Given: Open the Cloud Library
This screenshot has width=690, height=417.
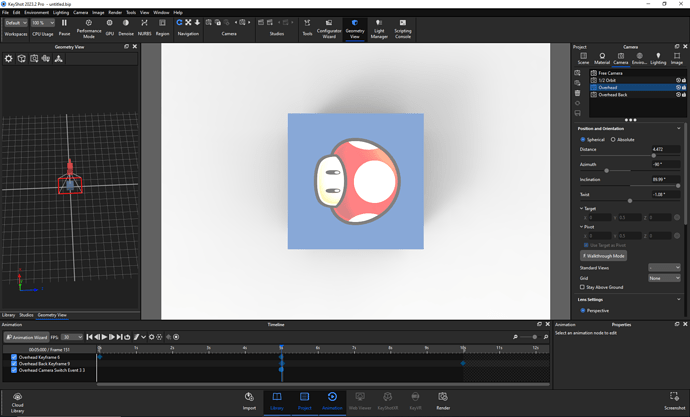Looking at the screenshot, I should tap(18, 402).
